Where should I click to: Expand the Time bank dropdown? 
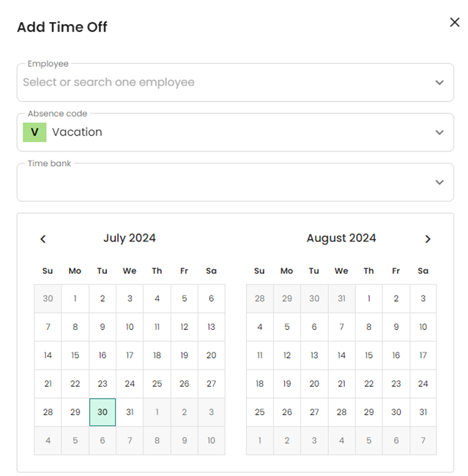click(x=439, y=182)
